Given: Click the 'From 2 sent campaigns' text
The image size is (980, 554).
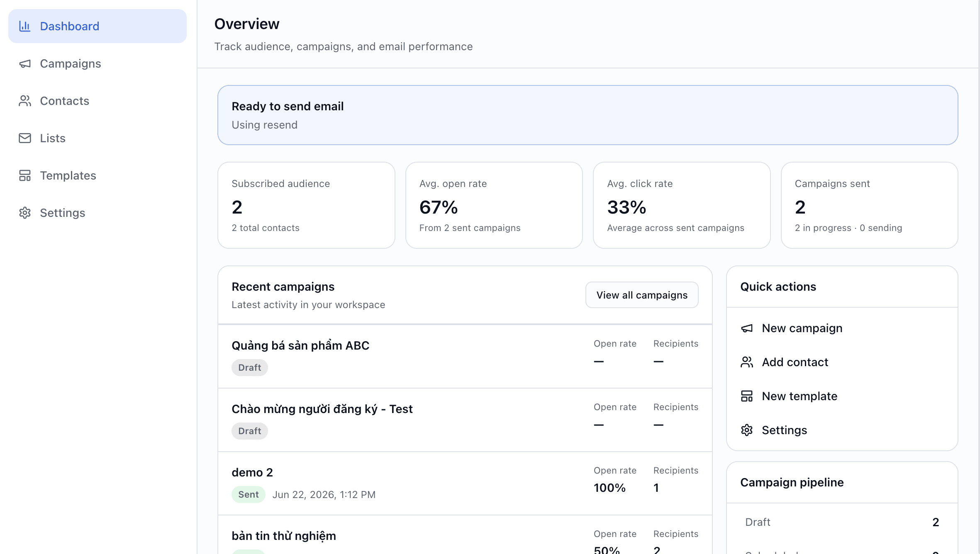Looking at the screenshot, I should (470, 228).
